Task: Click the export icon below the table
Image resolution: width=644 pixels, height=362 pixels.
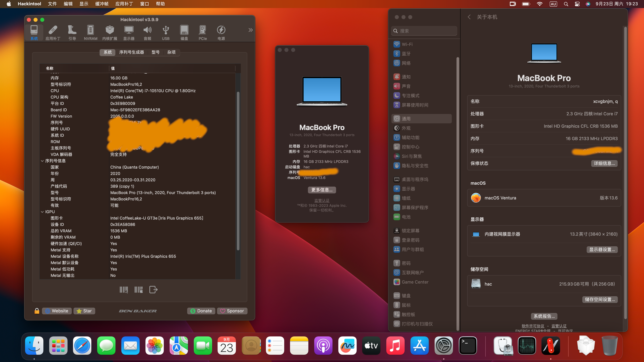Action: [x=153, y=290]
